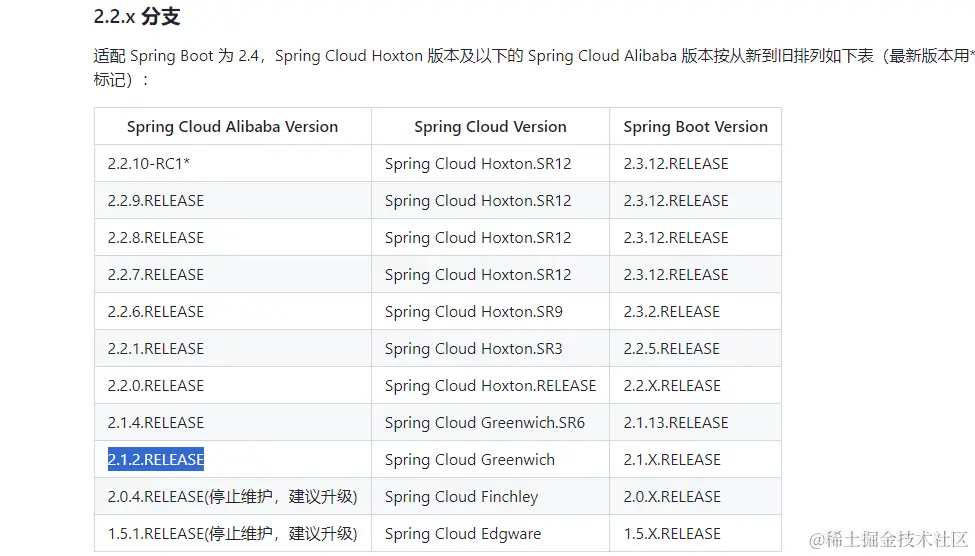The width and height of the screenshot is (975, 556).
Task: Click the 2.2.7.RELEASE table cell
Action: 156,275
